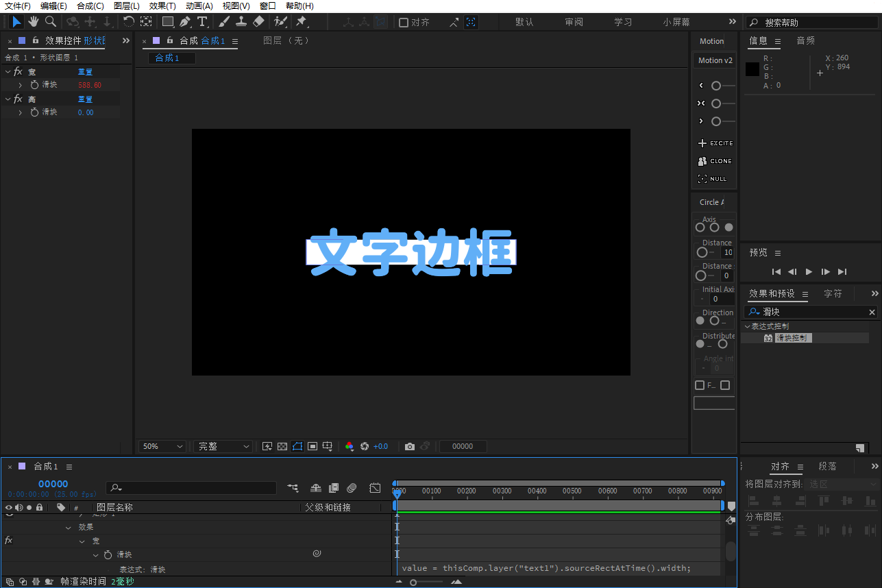882x588 pixels.
Task: Toggle the mask and shape path visibility button
Action: pyautogui.click(x=297, y=446)
